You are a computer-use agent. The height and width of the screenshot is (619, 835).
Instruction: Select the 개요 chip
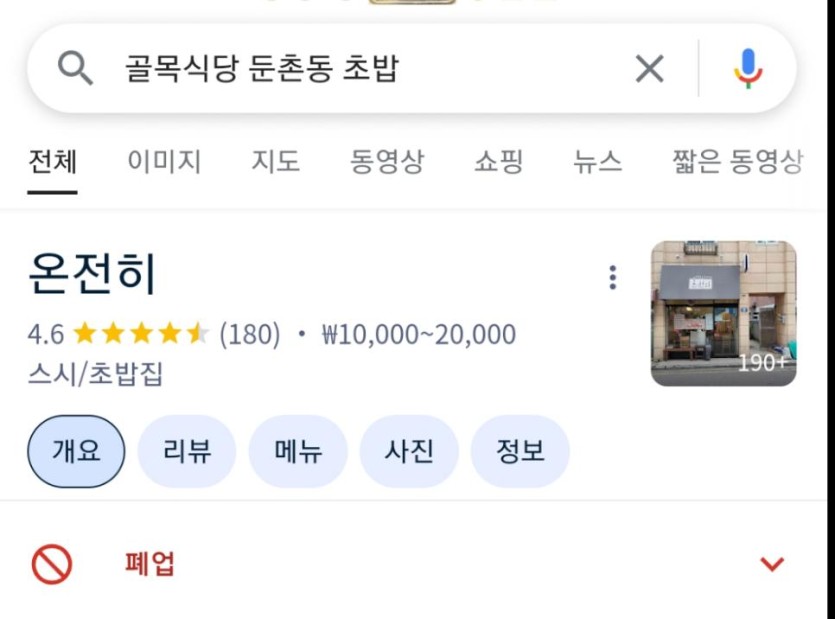tap(76, 451)
